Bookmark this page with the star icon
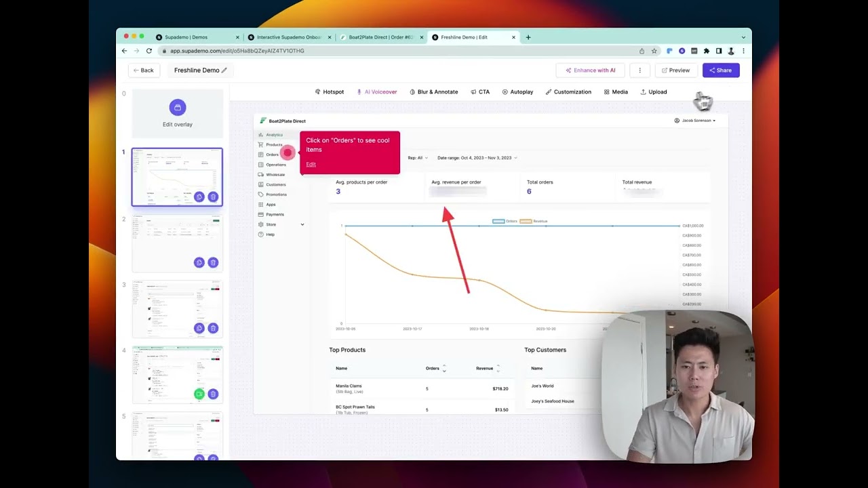This screenshot has height=488, width=868. (654, 51)
